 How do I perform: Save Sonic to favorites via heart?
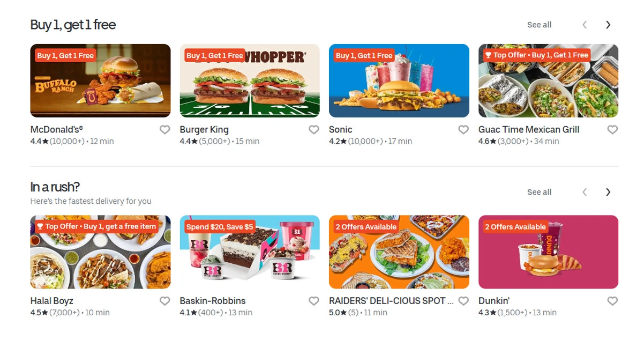[x=463, y=130]
